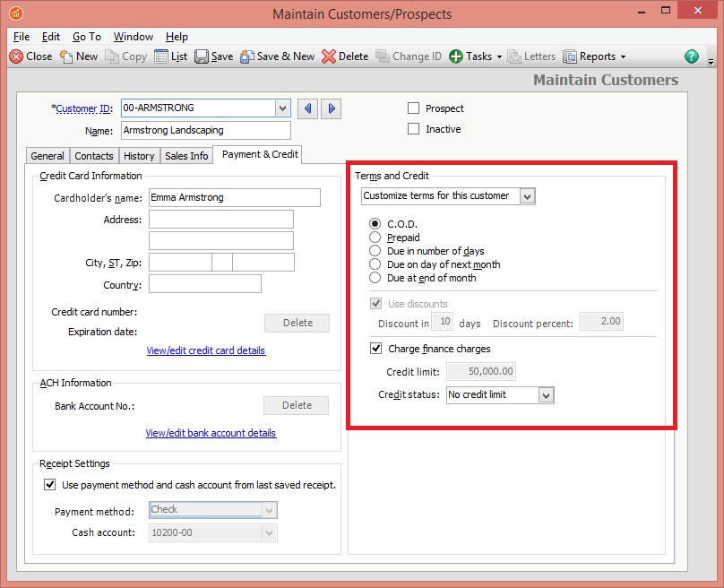Click the City input field

click(x=180, y=263)
